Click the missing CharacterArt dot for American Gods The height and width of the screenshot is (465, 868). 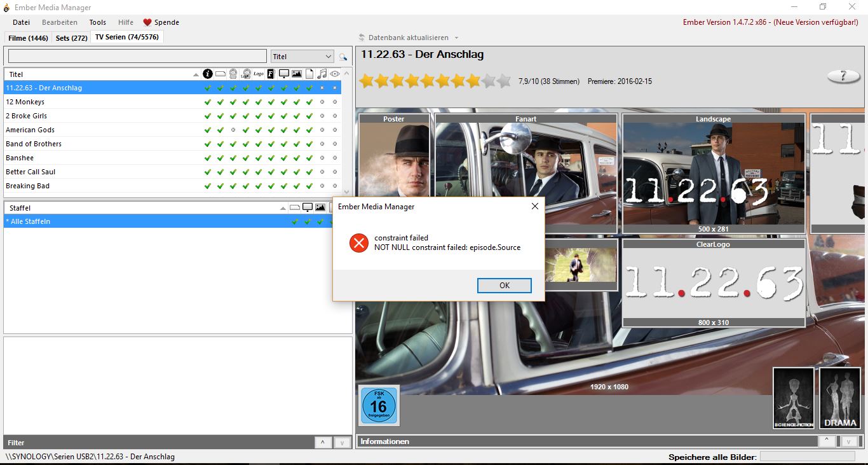point(233,130)
